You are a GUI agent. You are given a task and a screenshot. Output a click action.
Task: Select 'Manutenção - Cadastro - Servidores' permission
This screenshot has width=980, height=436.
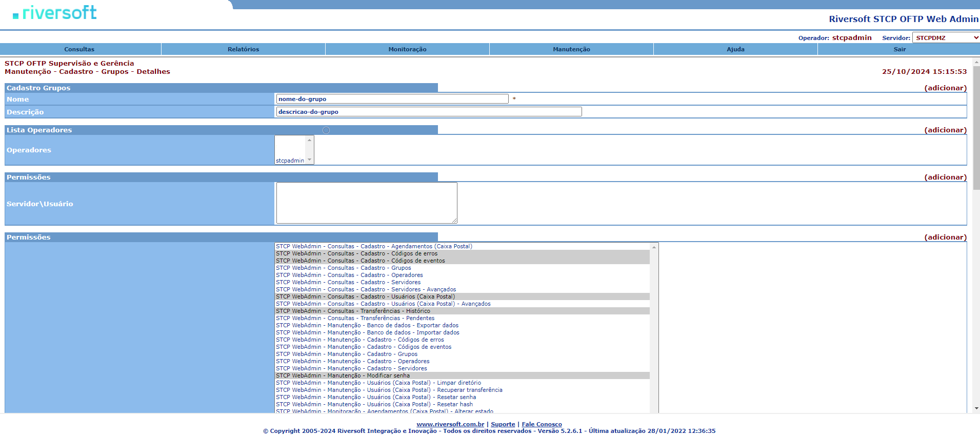coord(463,368)
